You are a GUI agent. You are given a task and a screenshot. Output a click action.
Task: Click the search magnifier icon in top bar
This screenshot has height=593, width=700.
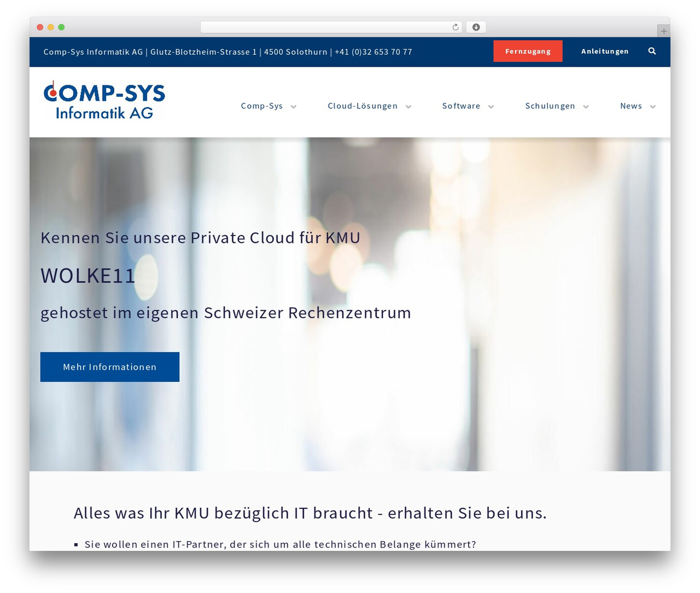(652, 51)
